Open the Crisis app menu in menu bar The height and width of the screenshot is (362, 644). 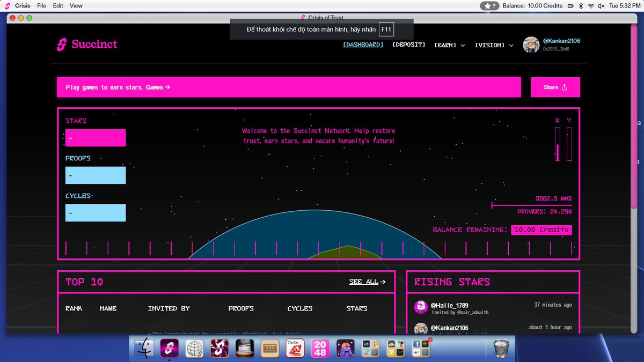[x=23, y=5]
